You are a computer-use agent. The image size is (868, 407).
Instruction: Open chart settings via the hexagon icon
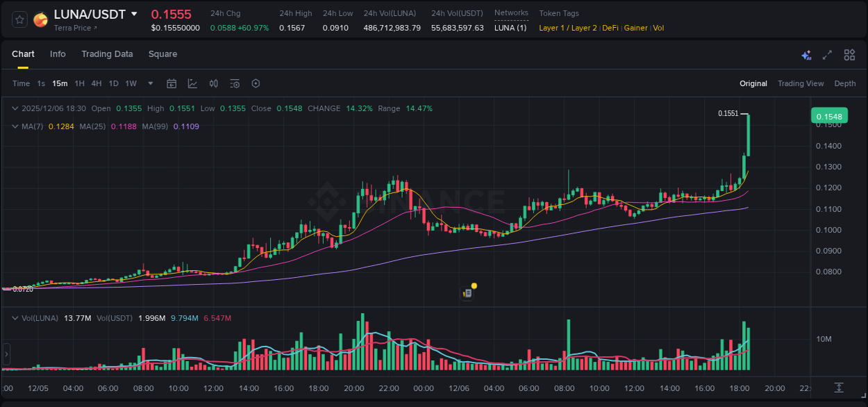tap(256, 83)
